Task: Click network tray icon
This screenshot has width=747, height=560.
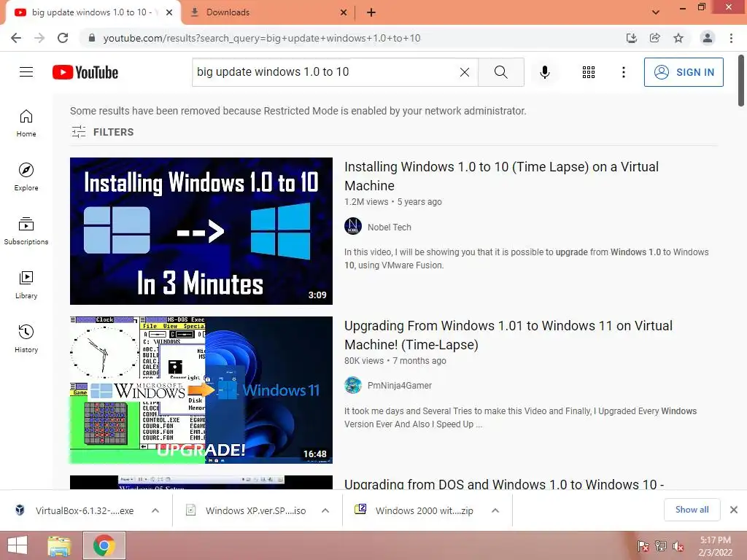Action: coord(661,546)
